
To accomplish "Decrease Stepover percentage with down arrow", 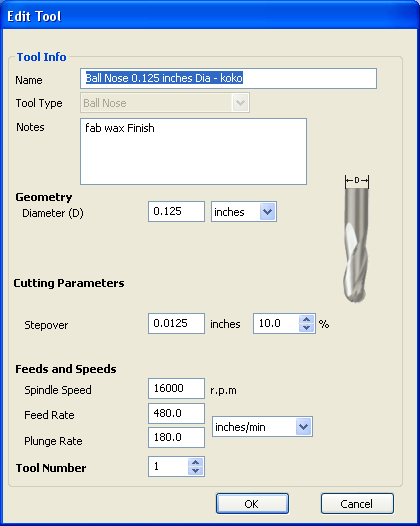I will [306, 328].
